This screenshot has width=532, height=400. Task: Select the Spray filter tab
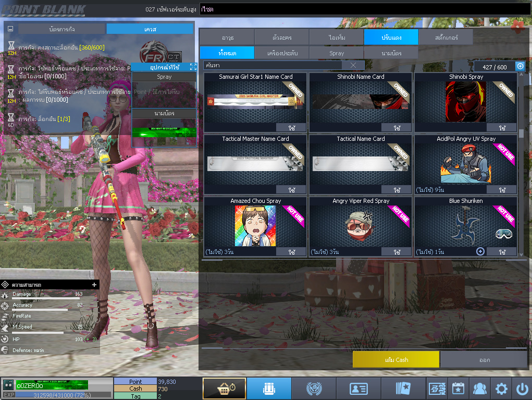click(337, 53)
